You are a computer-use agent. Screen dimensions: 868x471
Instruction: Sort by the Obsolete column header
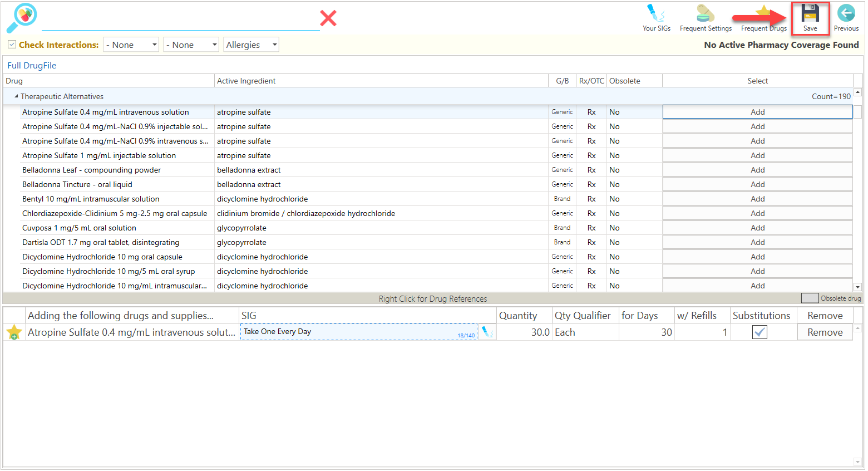634,81
